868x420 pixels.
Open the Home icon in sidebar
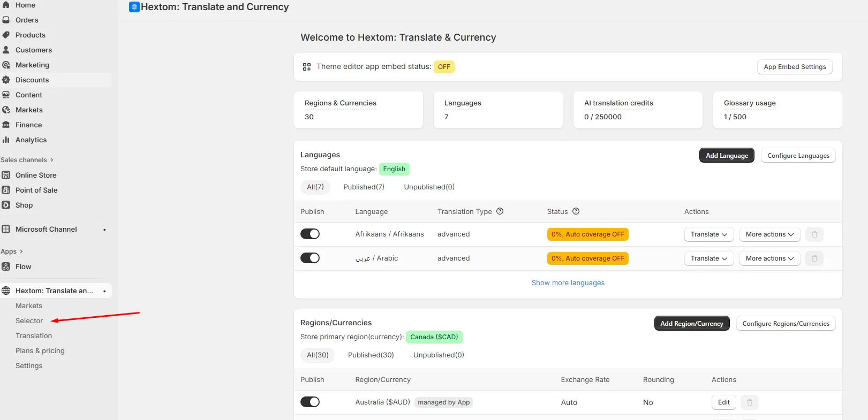pos(6,5)
